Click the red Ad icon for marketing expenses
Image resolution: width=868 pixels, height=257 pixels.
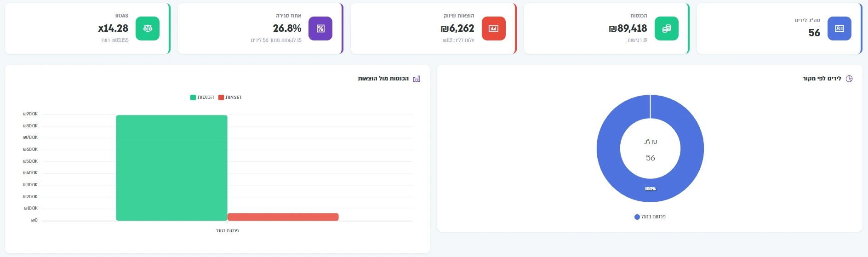coord(493,29)
